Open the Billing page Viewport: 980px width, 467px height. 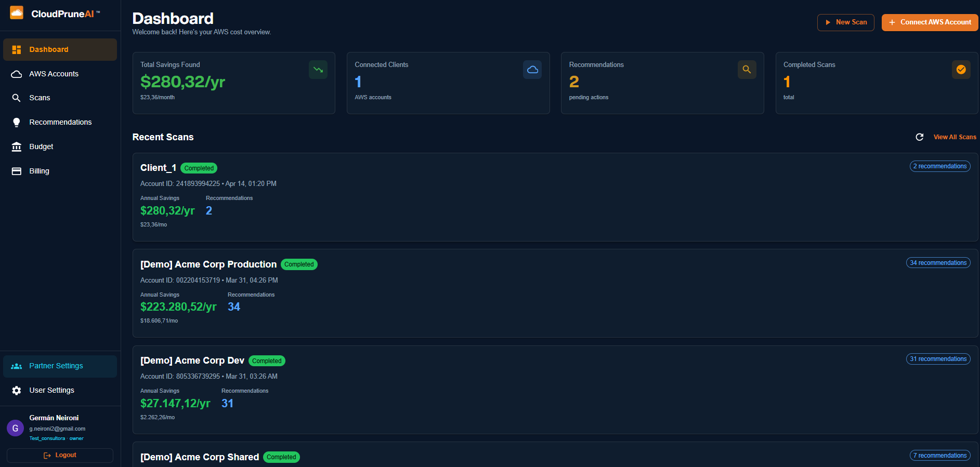coord(60,171)
